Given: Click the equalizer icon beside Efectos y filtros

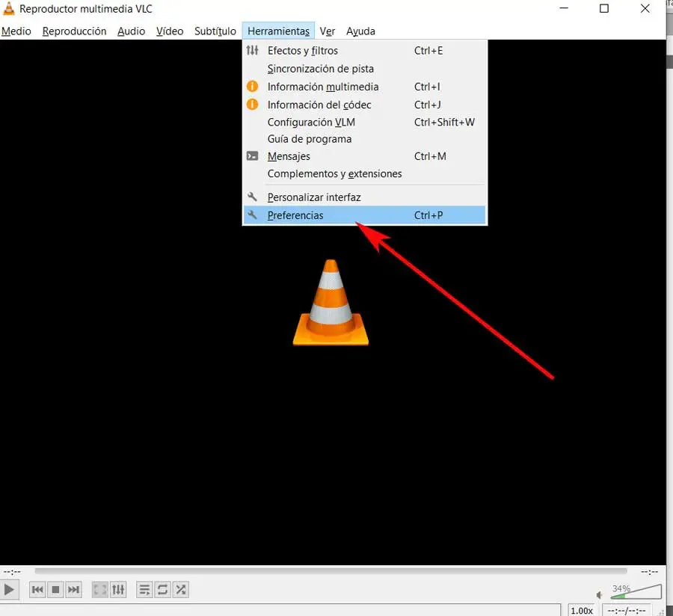Looking at the screenshot, I should tap(253, 51).
